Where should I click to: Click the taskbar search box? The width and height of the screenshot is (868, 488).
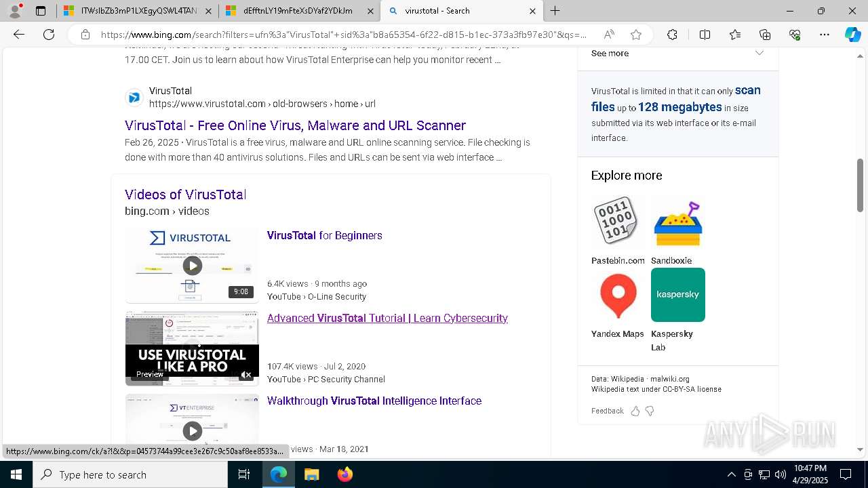pos(130,474)
